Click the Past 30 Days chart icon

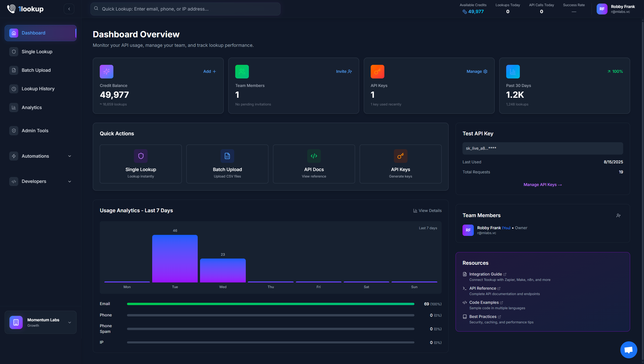pyautogui.click(x=513, y=72)
